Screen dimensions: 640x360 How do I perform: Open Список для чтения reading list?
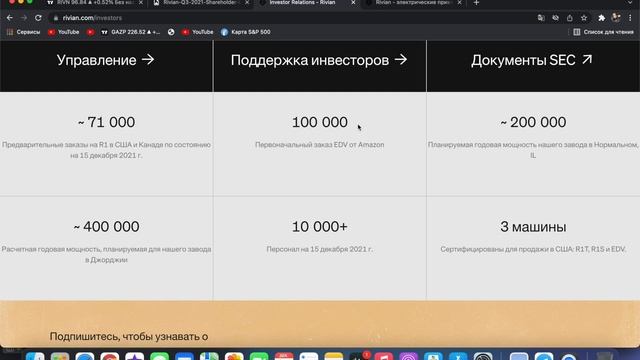click(x=603, y=32)
